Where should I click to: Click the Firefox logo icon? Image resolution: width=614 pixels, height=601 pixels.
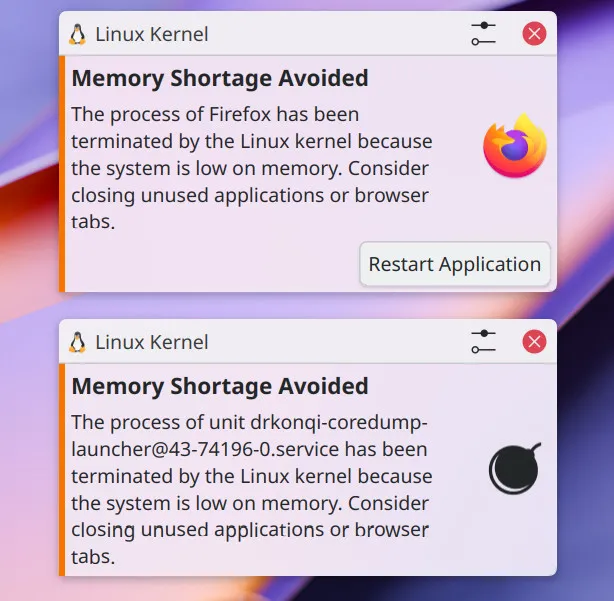pyautogui.click(x=514, y=147)
